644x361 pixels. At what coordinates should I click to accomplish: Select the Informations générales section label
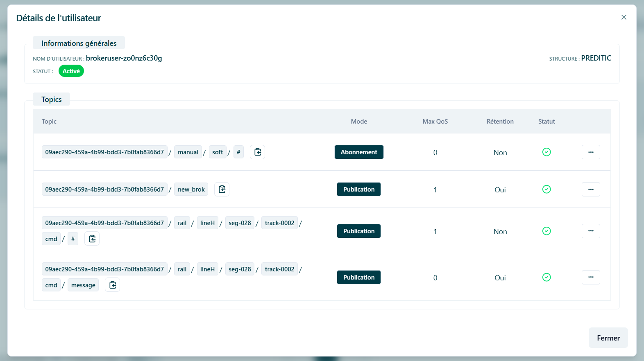coord(79,43)
